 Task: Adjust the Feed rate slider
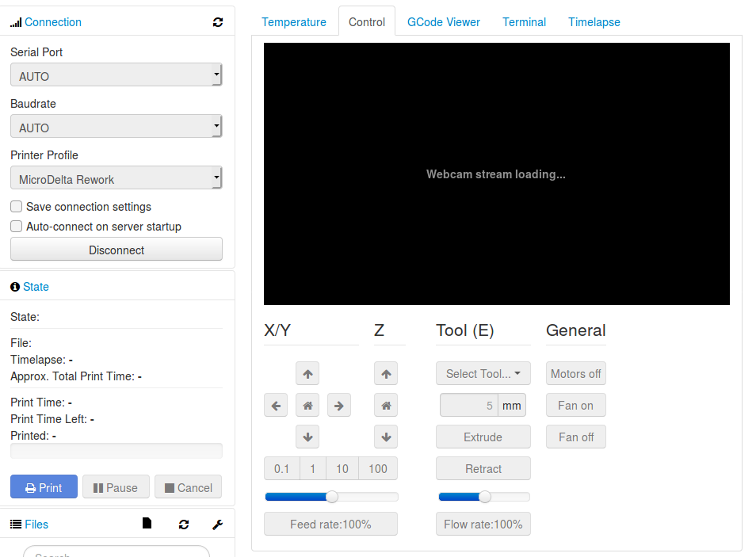pos(330,497)
